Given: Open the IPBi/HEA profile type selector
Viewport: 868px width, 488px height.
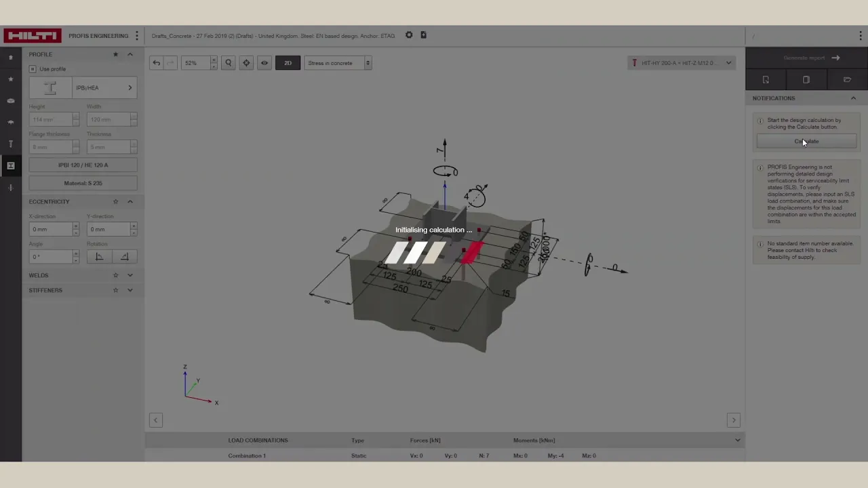Looking at the screenshot, I should (104, 87).
